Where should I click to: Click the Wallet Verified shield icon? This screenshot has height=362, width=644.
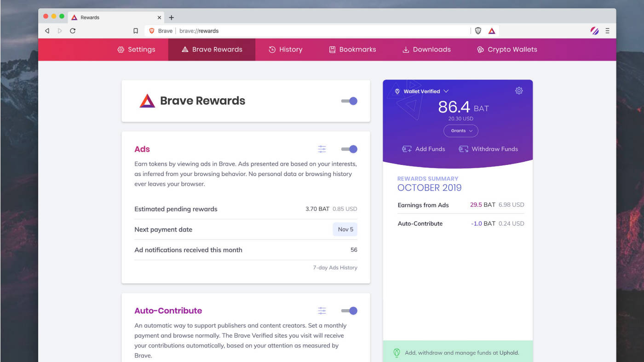coord(397,91)
